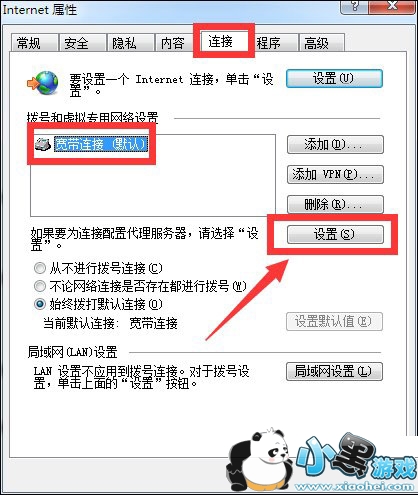
Task: Open proxy 设置(S) for selected connection
Action: [335, 234]
